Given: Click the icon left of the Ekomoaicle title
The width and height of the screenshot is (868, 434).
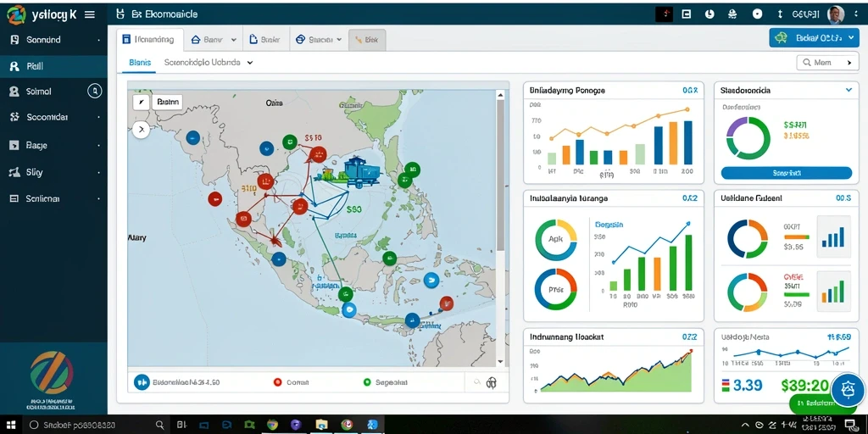Looking at the screenshot, I should 120,14.
